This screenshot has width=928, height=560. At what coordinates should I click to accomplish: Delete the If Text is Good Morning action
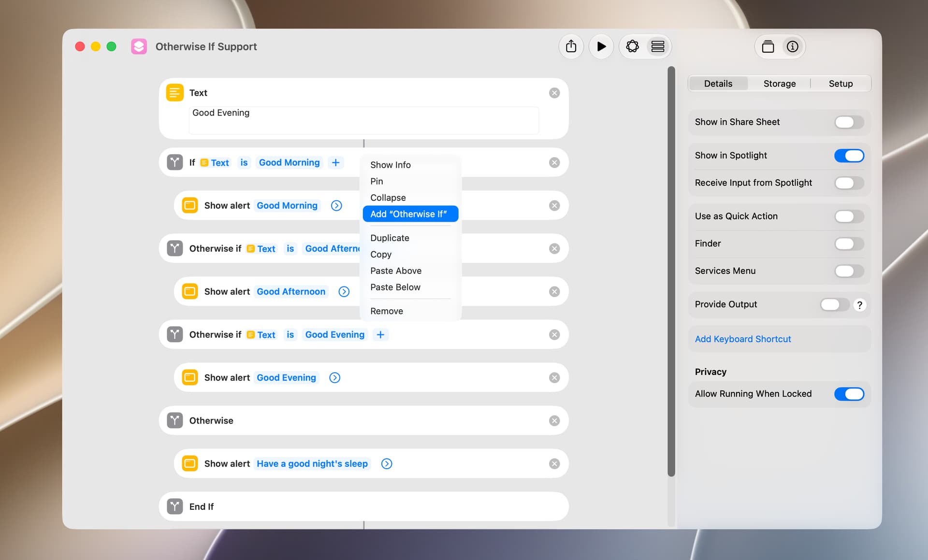point(554,162)
